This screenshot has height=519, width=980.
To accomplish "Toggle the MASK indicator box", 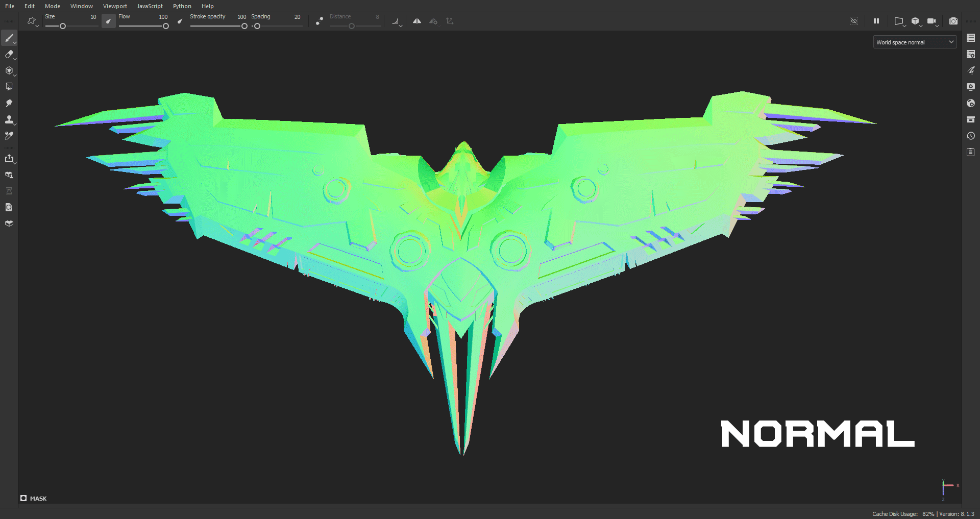I will pos(23,498).
